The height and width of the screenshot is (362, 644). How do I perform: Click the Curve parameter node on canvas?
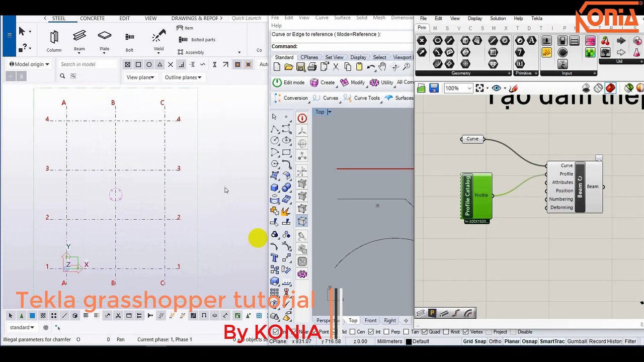pos(472,139)
